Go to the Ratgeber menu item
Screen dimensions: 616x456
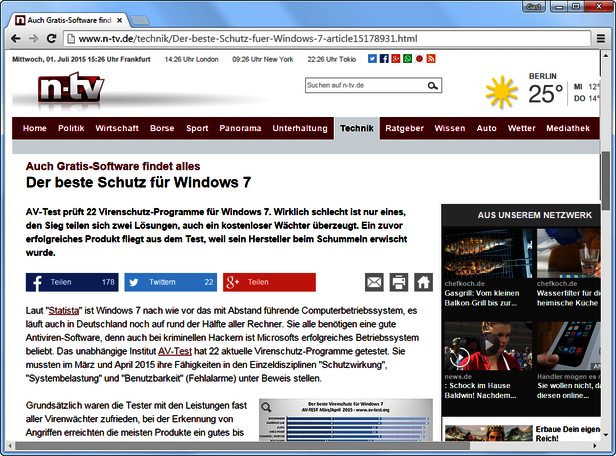(405, 128)
